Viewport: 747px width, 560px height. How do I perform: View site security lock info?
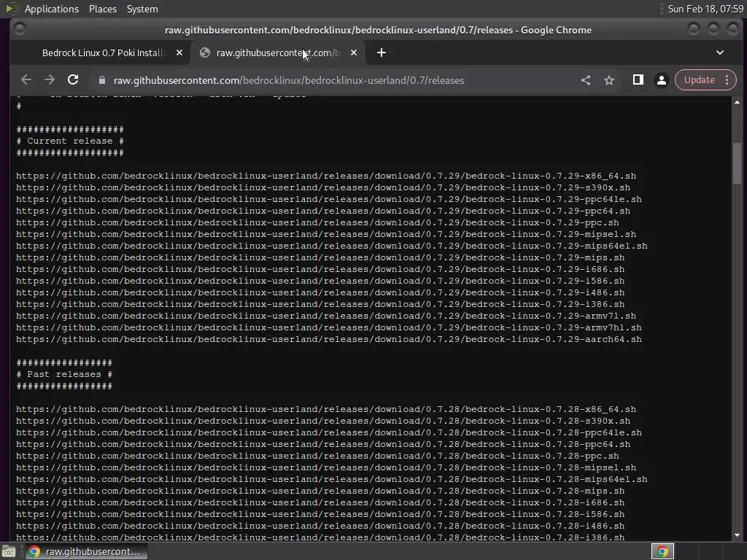pyautogui.click(x=101, y=80)
